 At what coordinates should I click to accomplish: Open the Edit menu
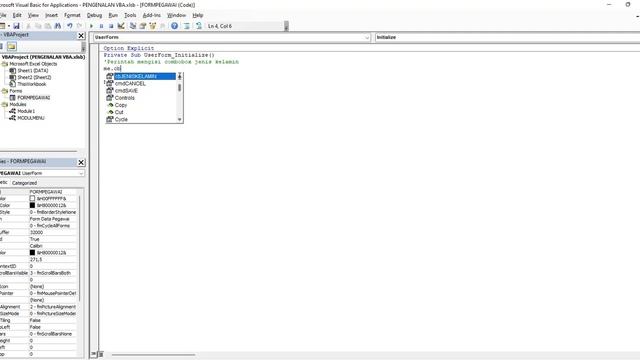tap(17, 15)
